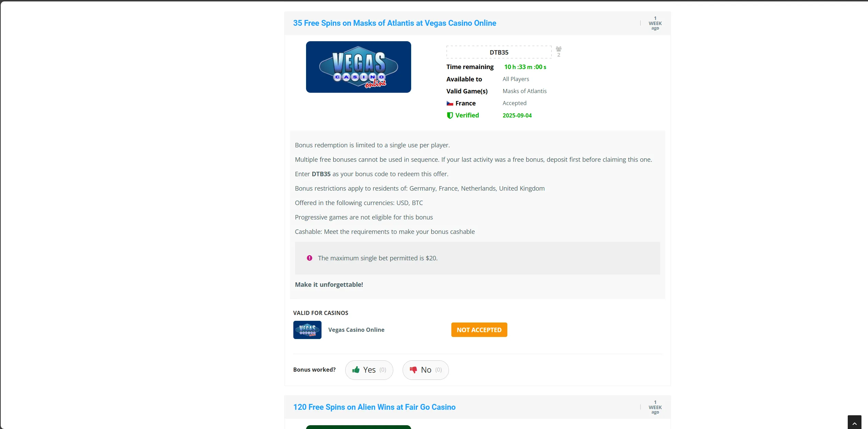The image size is (868, 429).
Task: Click the scroll-to-top arrow button
Action: point(854,422)
